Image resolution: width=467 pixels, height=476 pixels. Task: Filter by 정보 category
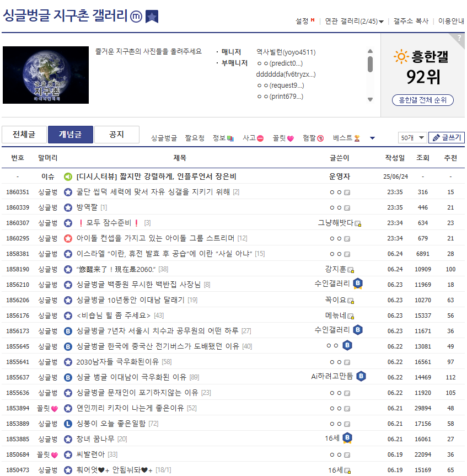coord(223,138)
